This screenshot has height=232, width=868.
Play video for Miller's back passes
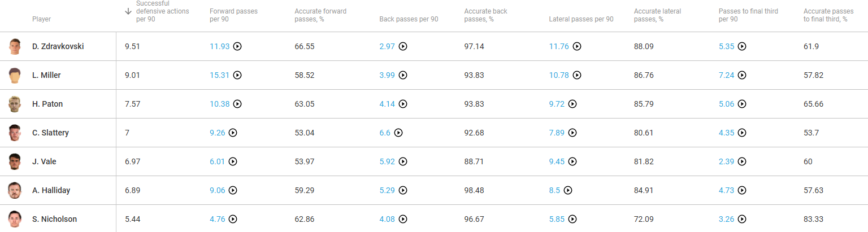pos(403,76)
